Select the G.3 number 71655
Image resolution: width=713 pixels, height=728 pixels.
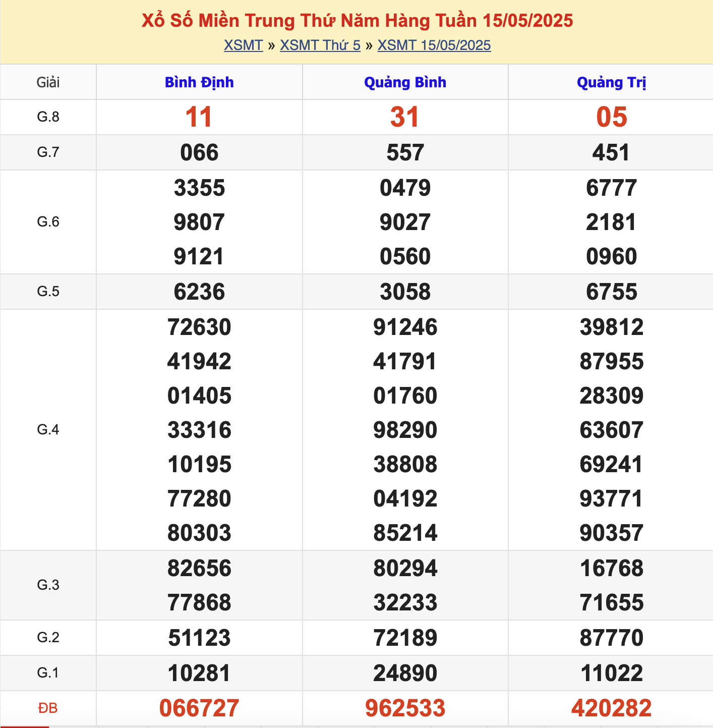point(612,603)
